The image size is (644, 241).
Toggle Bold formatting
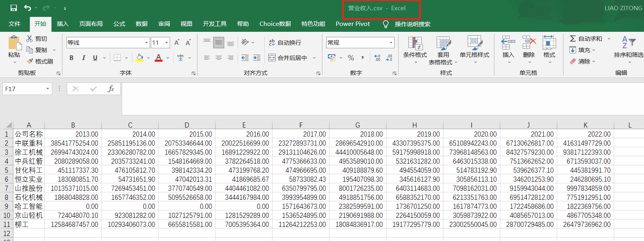coord(71,58)
